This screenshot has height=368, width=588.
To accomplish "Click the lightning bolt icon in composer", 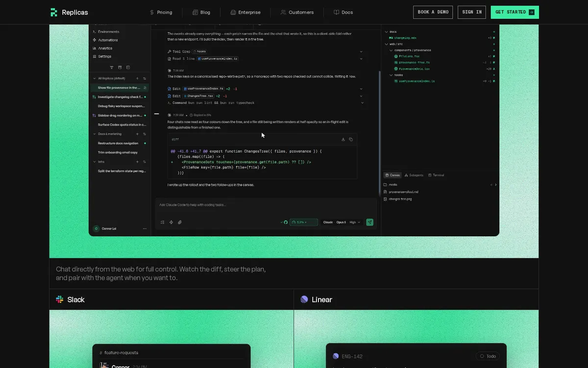I will point(171,222).
